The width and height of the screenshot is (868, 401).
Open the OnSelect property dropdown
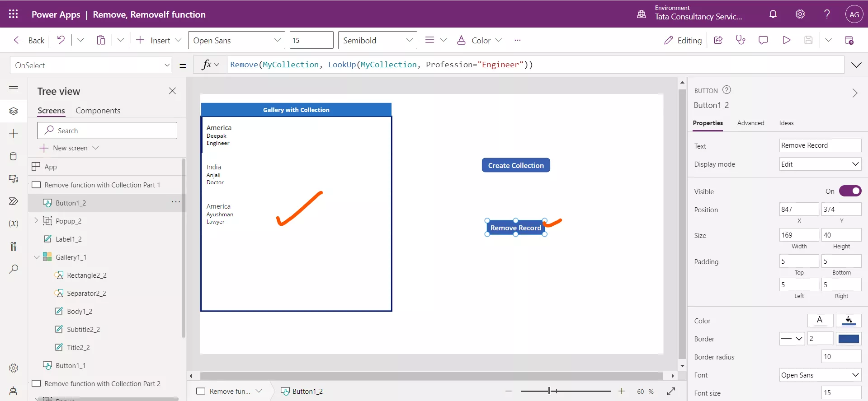[91, 65]
